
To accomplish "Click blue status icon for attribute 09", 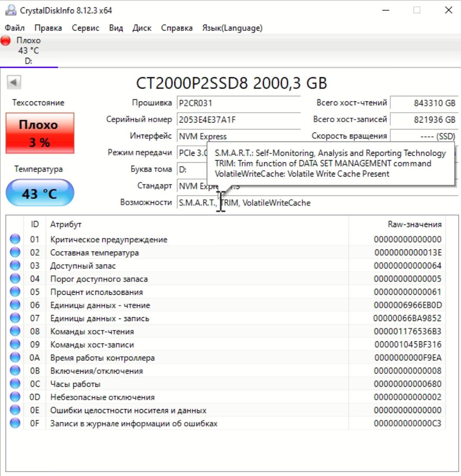I will tap(15, 344).
